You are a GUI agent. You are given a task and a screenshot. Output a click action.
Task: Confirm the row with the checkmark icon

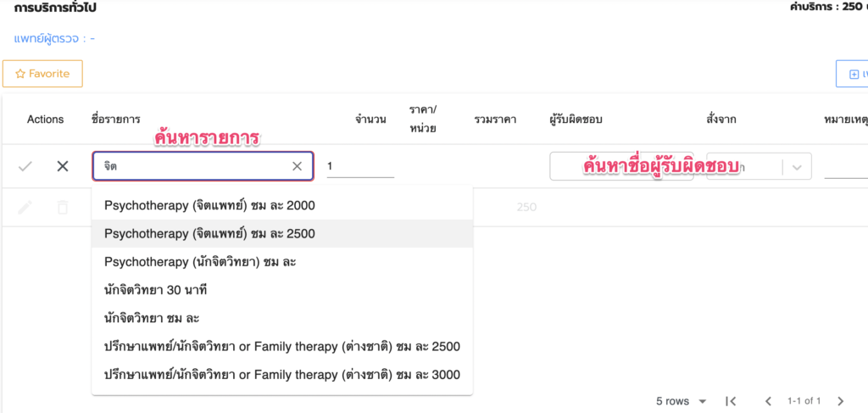tap(25, 166)
